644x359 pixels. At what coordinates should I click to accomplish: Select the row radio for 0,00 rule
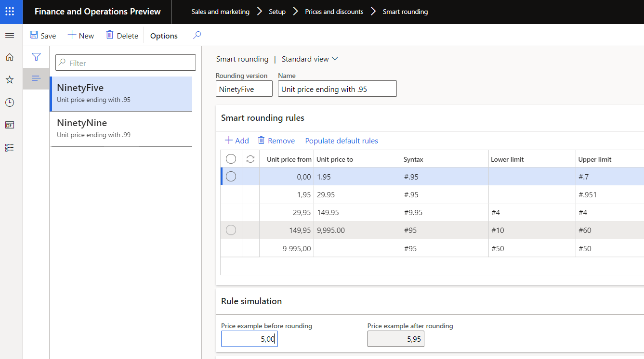[231, 177]
